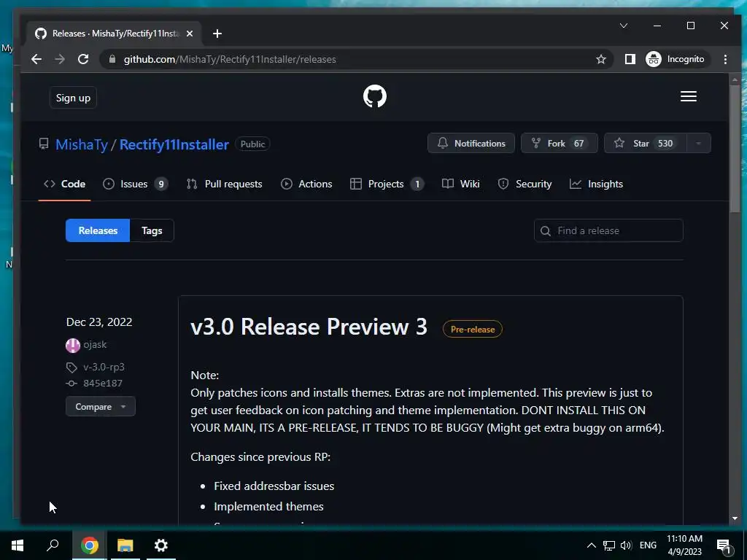Close the Releases browser tab
The image size is (747, 560).
pos(190,34)
